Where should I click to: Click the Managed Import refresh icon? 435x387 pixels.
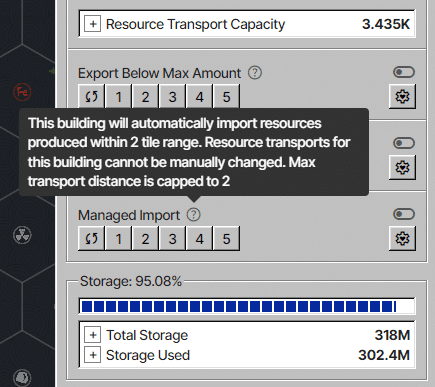coord(91,239)
